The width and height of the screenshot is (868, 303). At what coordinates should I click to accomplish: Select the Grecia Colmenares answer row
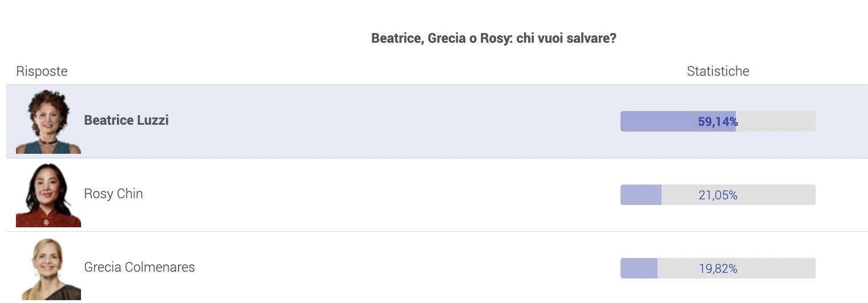click(437, 267)
